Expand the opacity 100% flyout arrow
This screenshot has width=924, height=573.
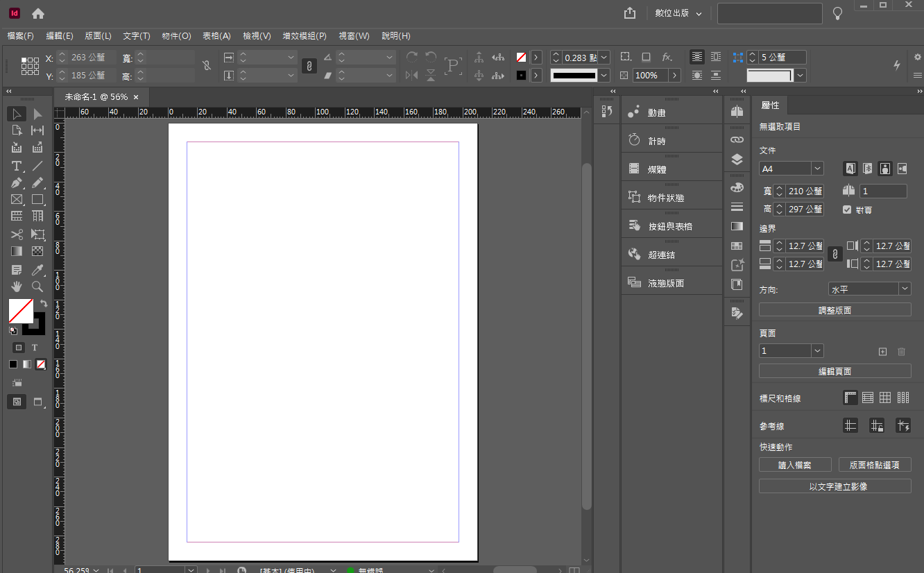point(674,75)
